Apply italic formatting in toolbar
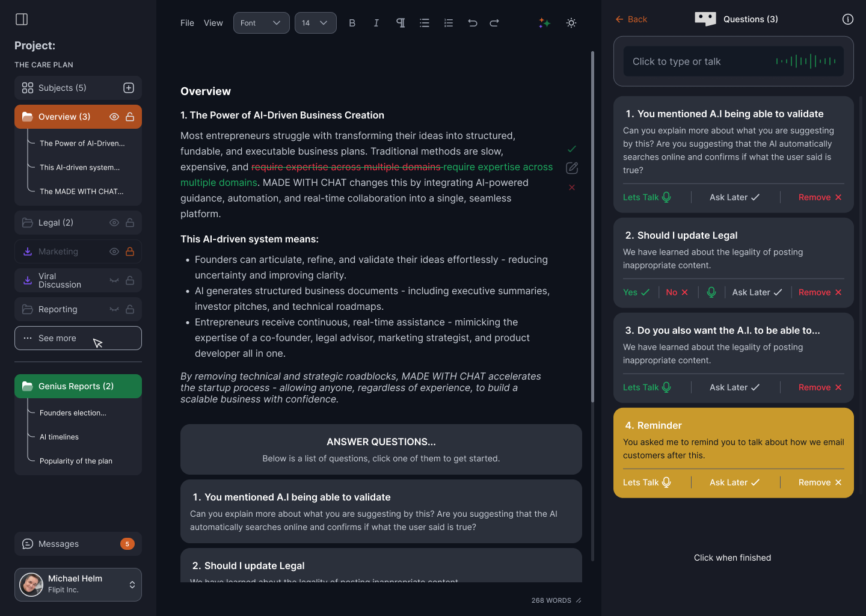This screenshot has width=866, height=616. click(376, 23)
